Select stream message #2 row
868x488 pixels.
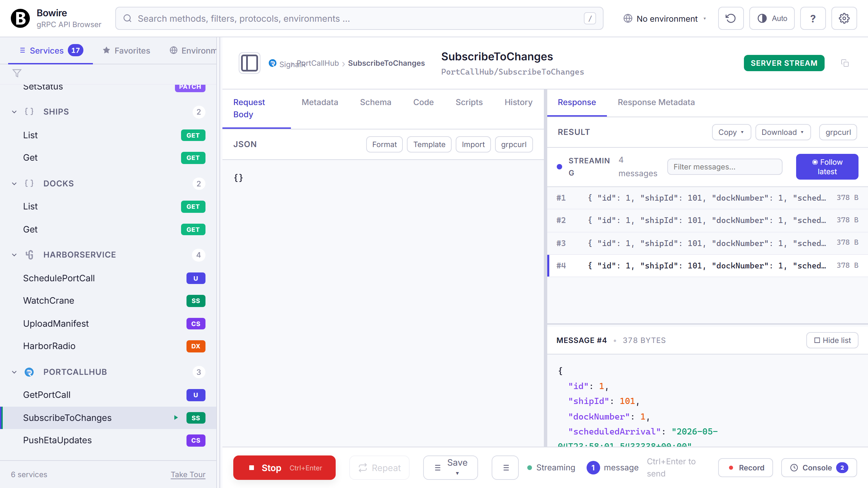(x=707, y=220)
